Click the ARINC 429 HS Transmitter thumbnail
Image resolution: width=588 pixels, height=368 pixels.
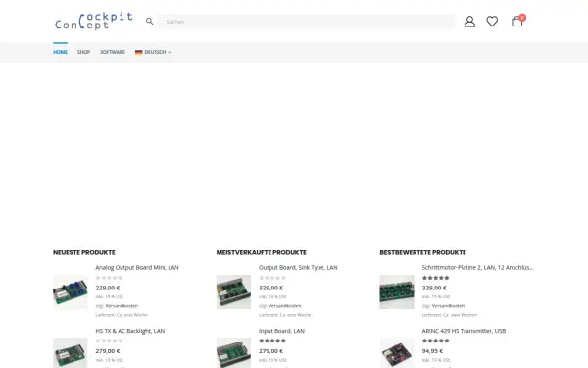(x=397, y=352)
